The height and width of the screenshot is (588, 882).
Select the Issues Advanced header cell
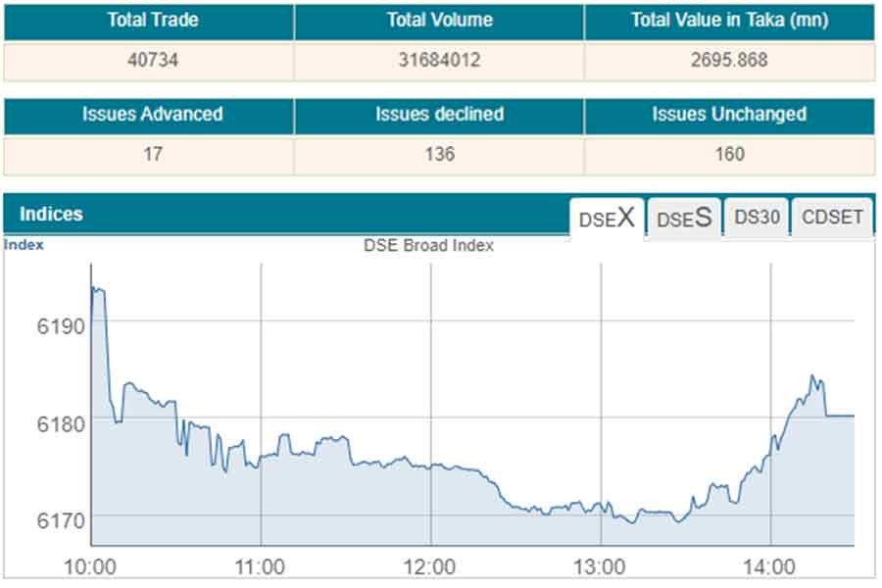[x=152, y=114]
